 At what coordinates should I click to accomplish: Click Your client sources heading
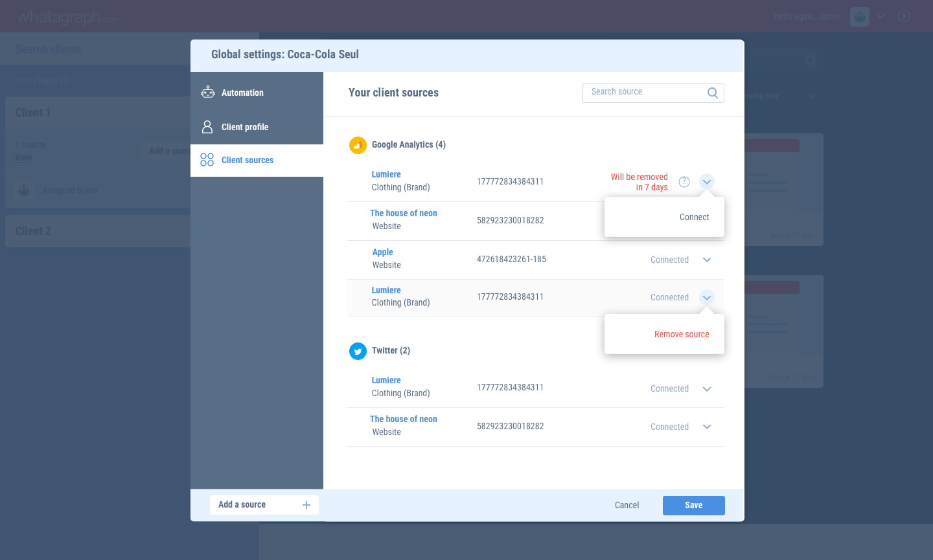pyautogui.click(x=393, y=93)
